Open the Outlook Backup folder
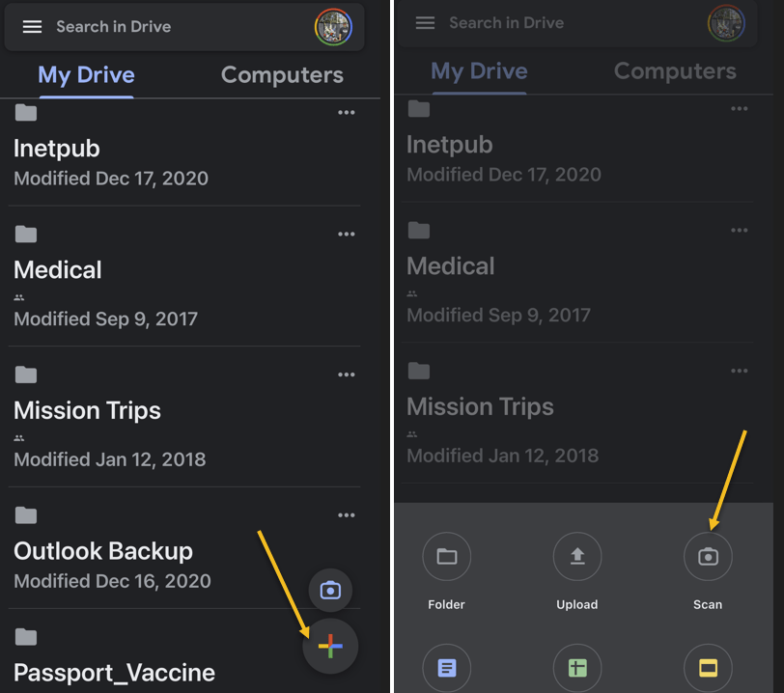 103,551
